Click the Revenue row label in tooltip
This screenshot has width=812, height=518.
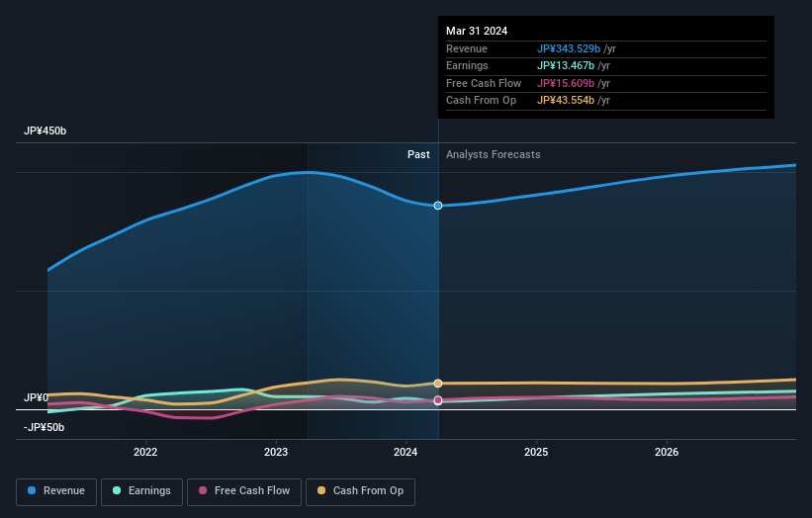[467, 48]
